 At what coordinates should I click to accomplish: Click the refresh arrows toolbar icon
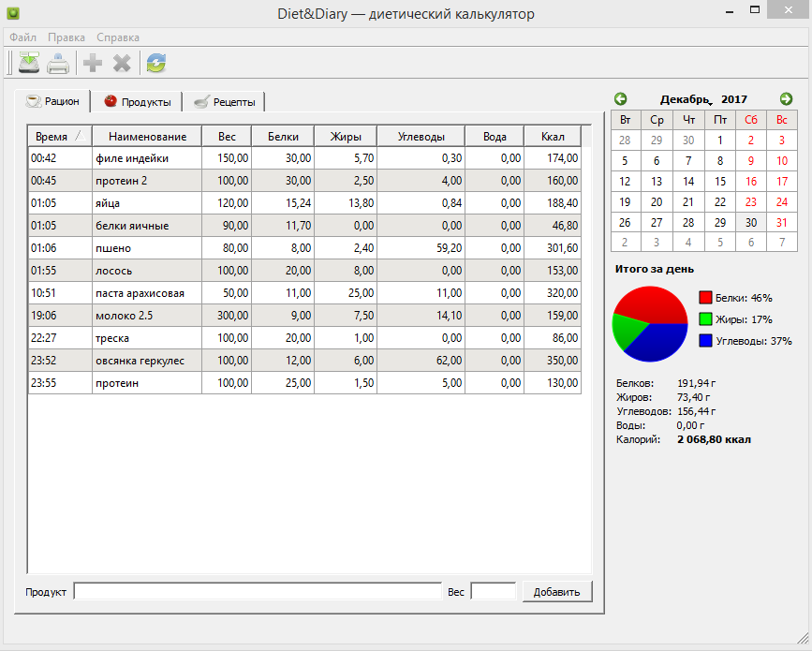pyautogui.click(x=155, y=64)
